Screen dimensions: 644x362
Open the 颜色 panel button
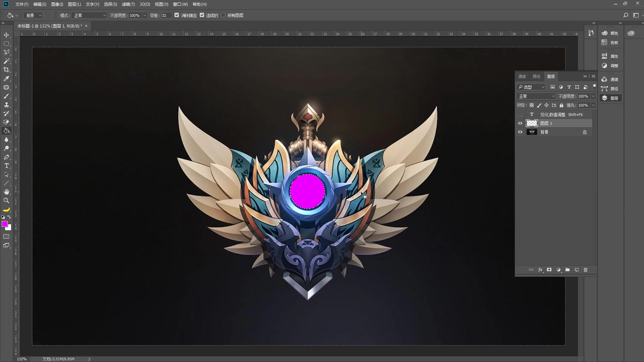pyautogui.click(x=610, y=33)
